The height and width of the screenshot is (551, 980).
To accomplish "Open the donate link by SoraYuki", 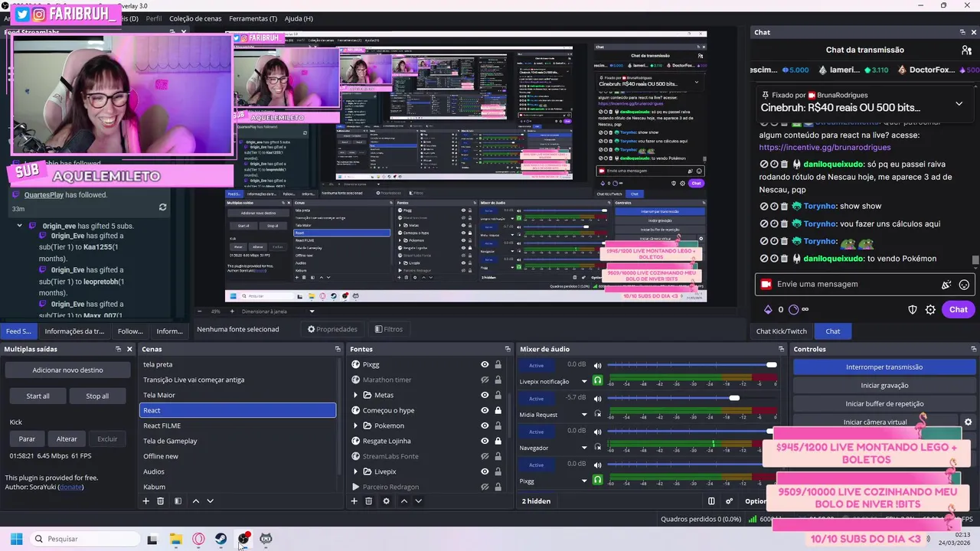I will point(71,487).
